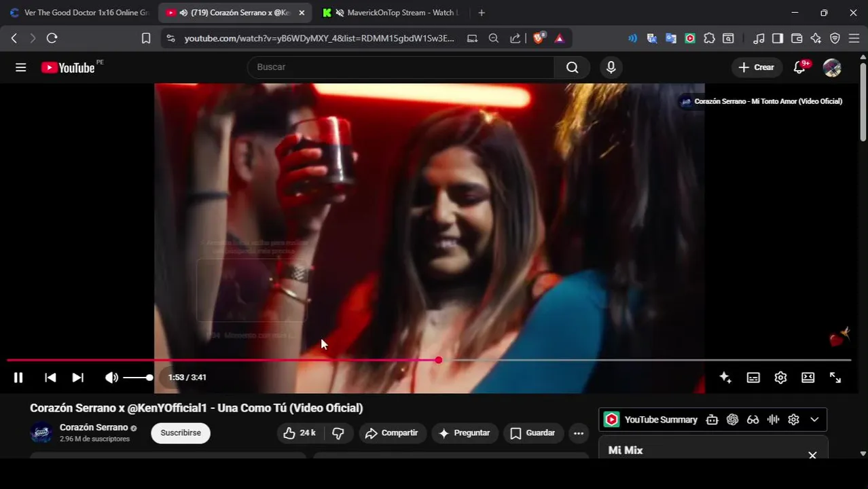The image size is (868, 489).
Task: Adjust the player volume slider
Action: tap(138, 378)
